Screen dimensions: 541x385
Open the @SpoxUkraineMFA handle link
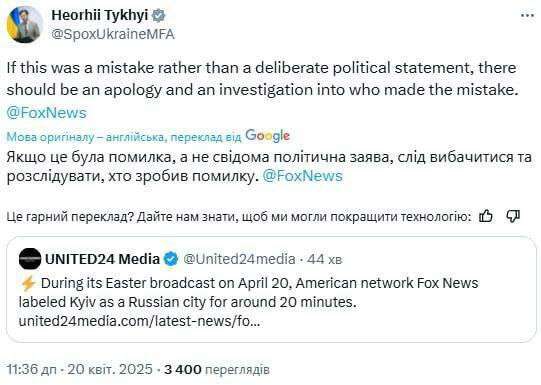[113, 34]
